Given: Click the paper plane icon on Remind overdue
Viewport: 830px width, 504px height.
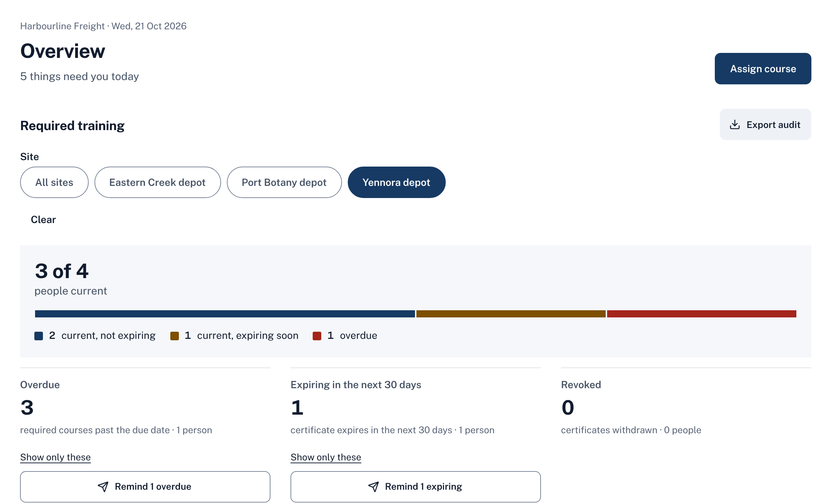Looking at the screenshot, I should coord(103,486).
